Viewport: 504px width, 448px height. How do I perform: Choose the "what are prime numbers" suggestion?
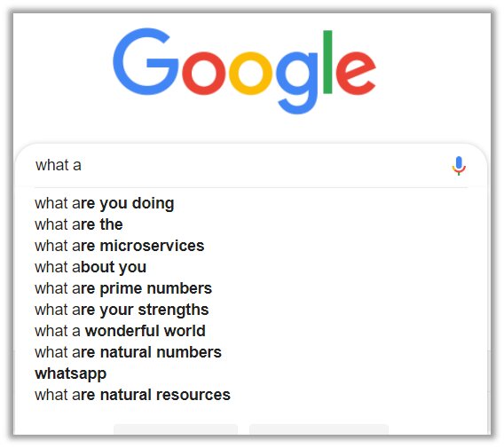pos(123,288)
